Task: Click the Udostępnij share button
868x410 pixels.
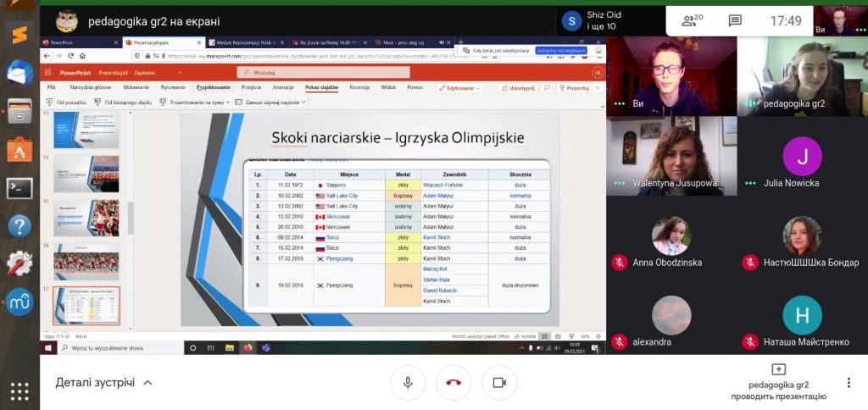Action: pos(517,87)
